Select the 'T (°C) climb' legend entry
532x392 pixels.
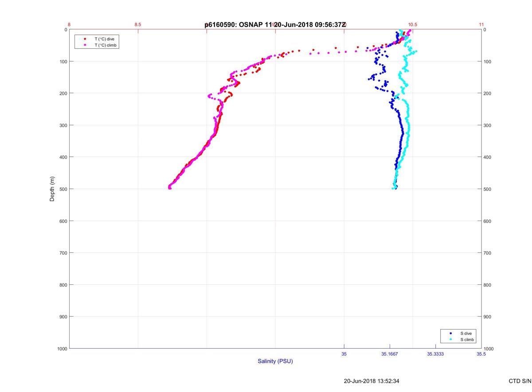(106, 45)
